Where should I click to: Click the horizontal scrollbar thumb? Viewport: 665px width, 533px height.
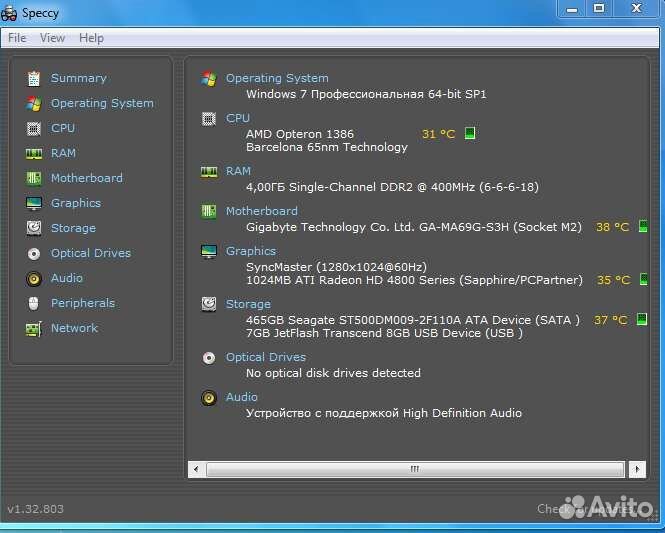pos(415,469)
